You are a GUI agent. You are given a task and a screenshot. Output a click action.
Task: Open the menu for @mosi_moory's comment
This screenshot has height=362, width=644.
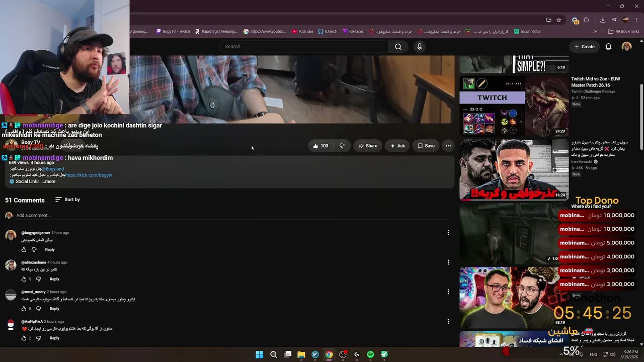click(448, 292)
